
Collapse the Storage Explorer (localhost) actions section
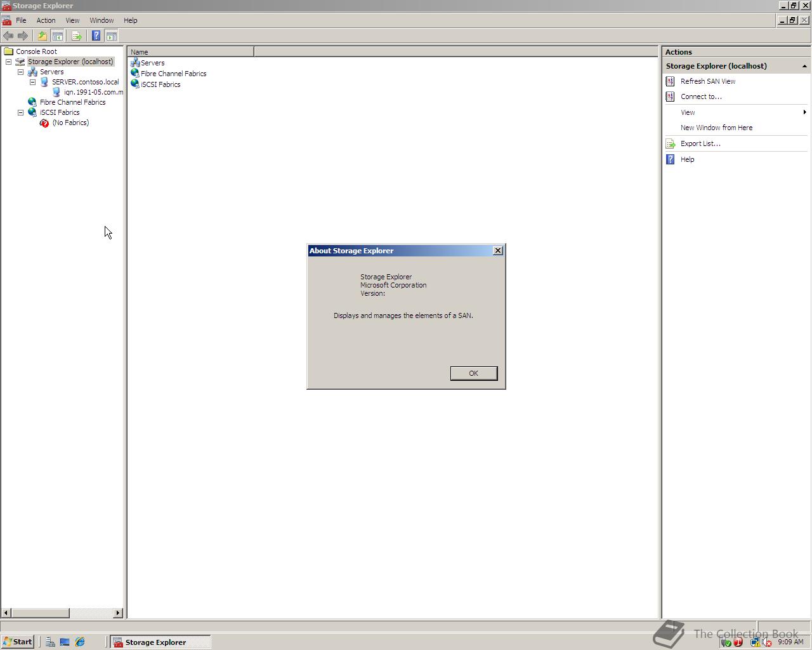coord(804,66)
